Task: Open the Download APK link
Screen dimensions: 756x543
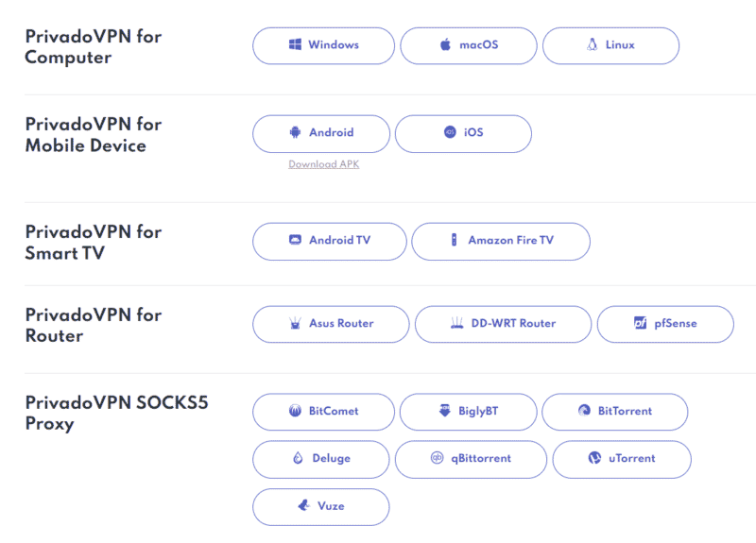Action: click(324, 164)
